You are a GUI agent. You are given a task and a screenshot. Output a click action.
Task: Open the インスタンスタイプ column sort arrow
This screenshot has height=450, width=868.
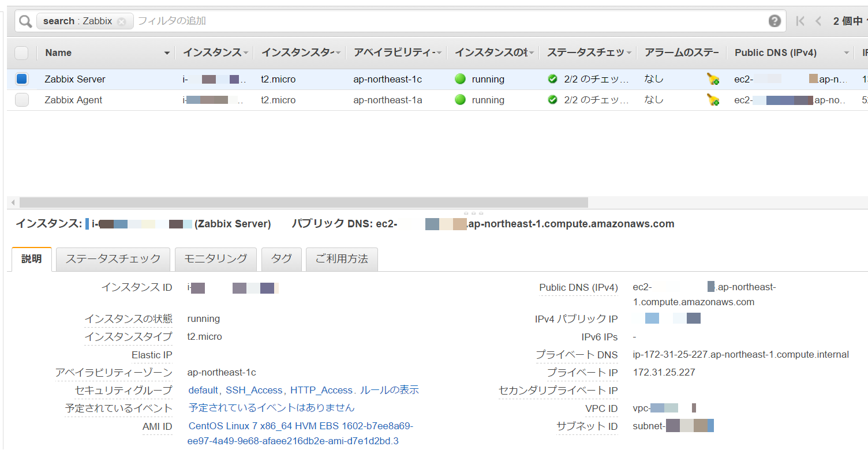coord(338,53)
